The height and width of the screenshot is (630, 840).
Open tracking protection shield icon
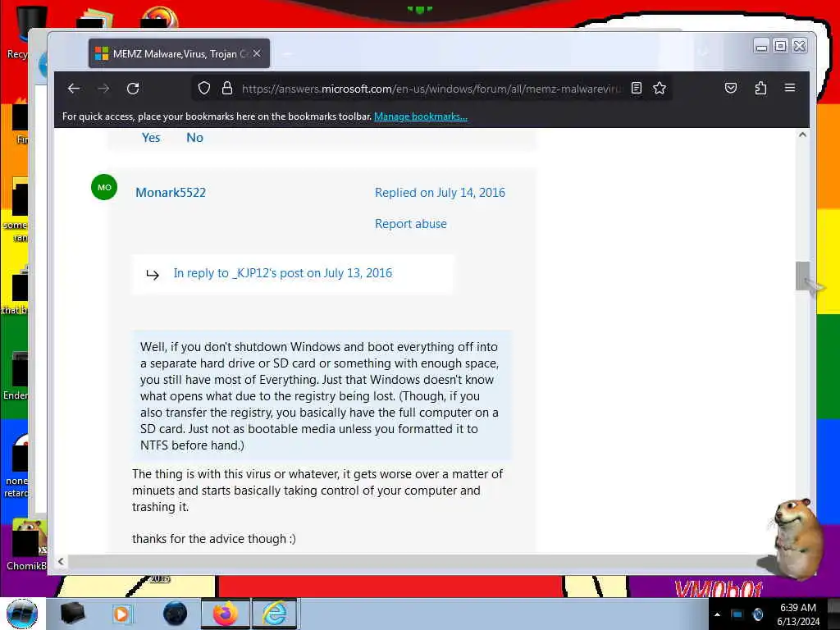(203, 89)
